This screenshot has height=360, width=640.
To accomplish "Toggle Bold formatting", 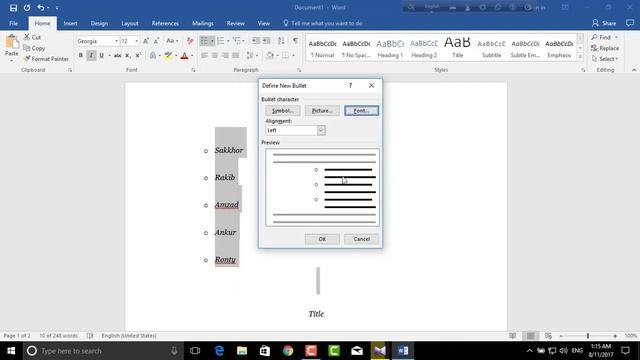I will coord(81,55).
